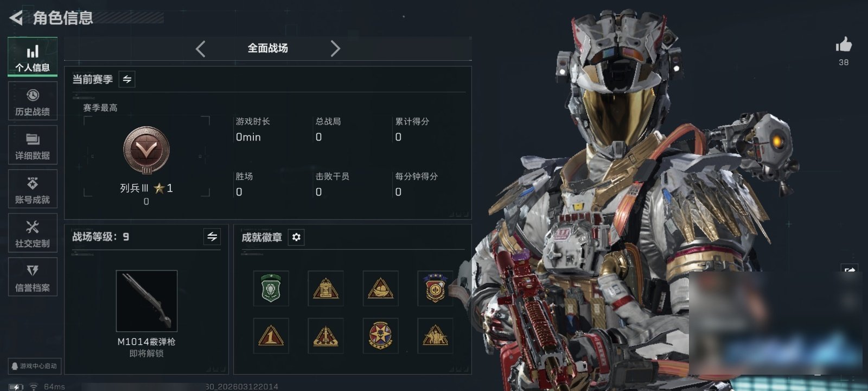Open the 信誉档案 section

(33, 277)
